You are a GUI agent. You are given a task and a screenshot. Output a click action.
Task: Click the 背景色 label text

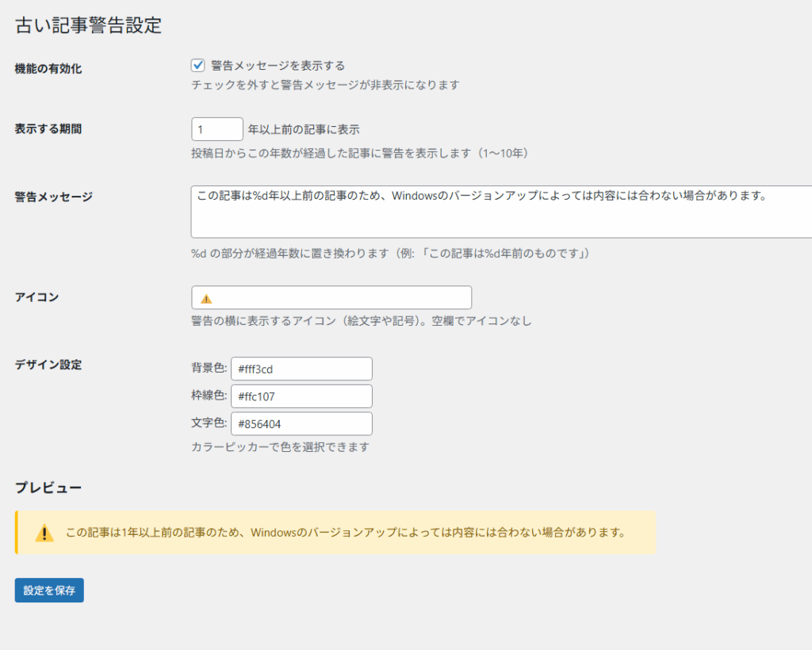(x=209, y=368)
